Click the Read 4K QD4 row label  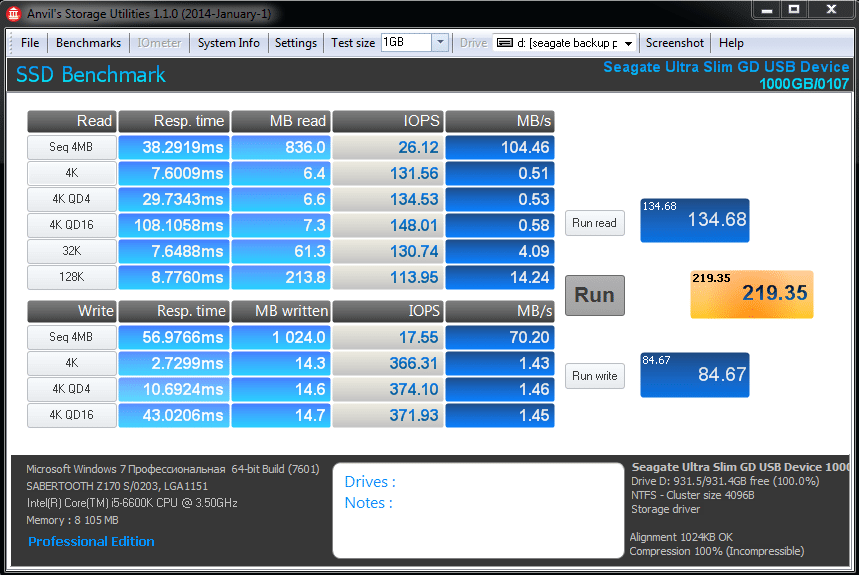point(72,199)
